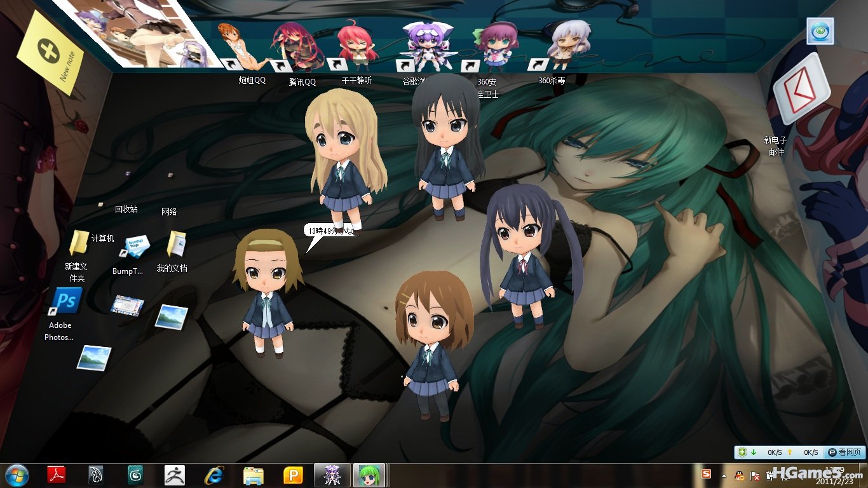This screenshot has width=868, height=488.
Task: Open the Windows Start menu
Action: coord(17,475)
